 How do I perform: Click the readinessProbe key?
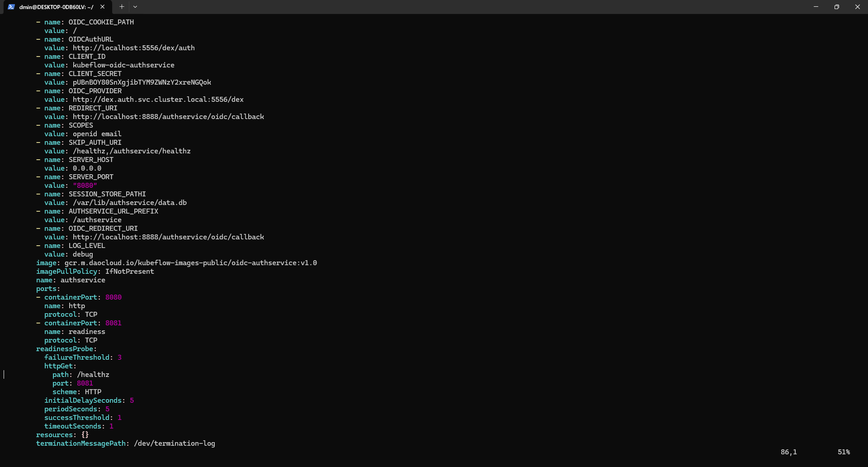[x=65, y=349]
